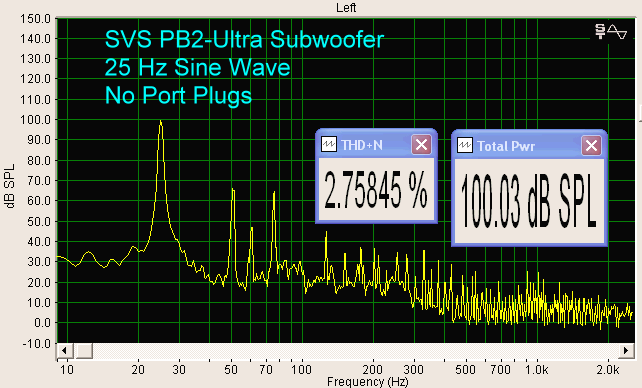The image size is (642, 388).
Task: Click the right scrollbar arrow
Action: click(626, 351)
